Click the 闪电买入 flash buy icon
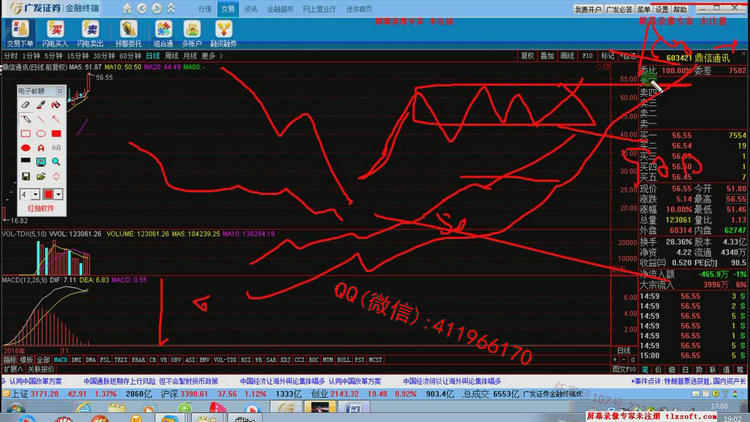Image resolution: width=750 pixels, height=422 pixels. (55, 33)
